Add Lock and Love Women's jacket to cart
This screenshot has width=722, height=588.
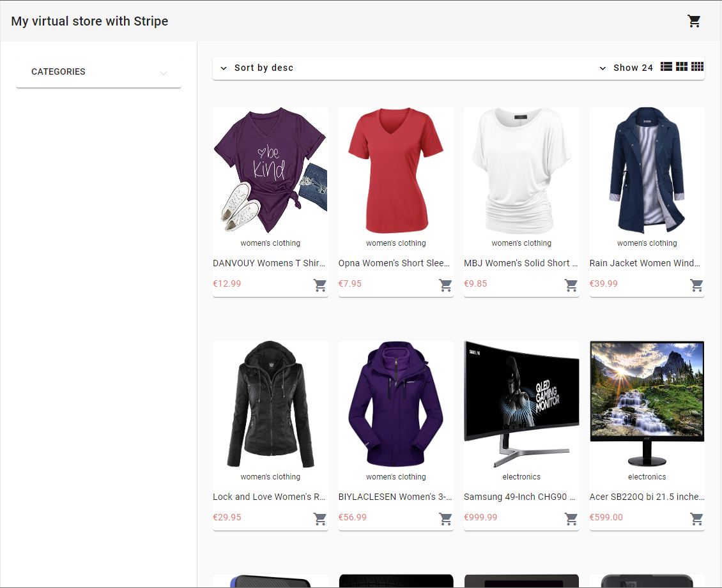[x=320, y=519]
